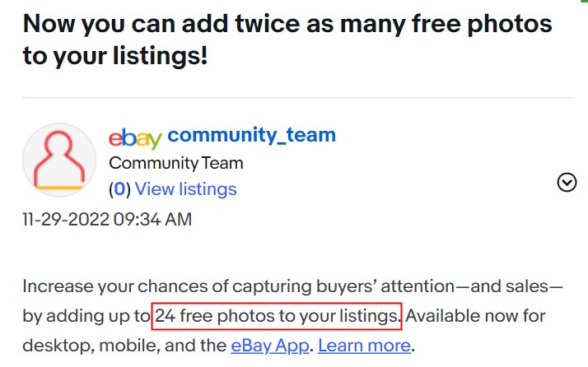Image resolution: width=588 pixels, height=367 pixels.
Task: Click the divider line under the title
Action: 297,98
